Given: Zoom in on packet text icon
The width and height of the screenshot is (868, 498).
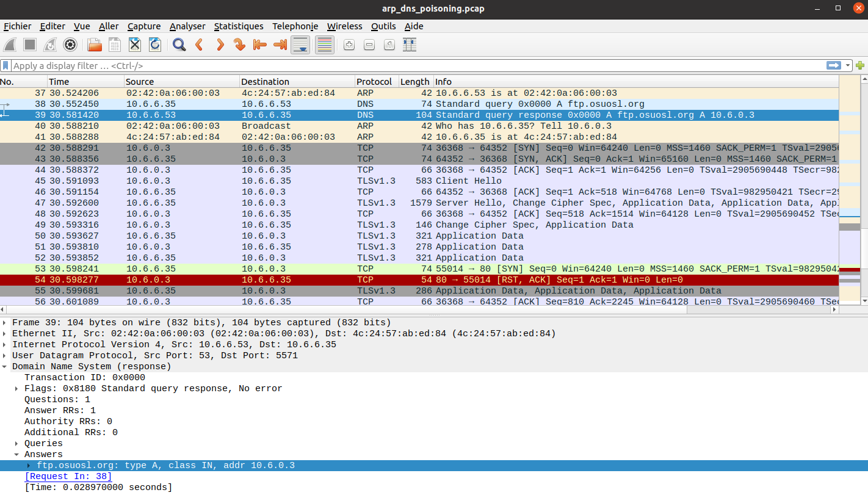Looking at the screenshot, I should click(x=349, y=45).
